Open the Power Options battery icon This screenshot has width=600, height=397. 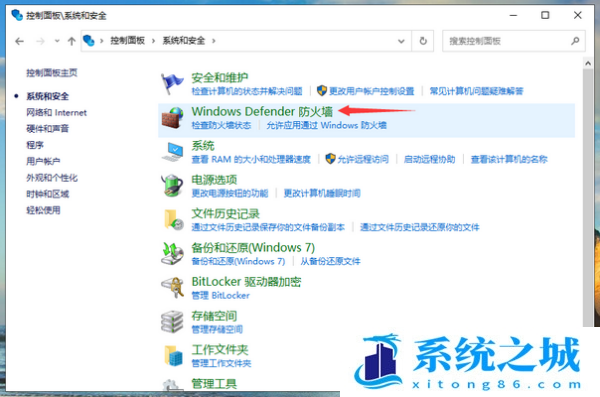pyautogui.click(x=172, y=186)
